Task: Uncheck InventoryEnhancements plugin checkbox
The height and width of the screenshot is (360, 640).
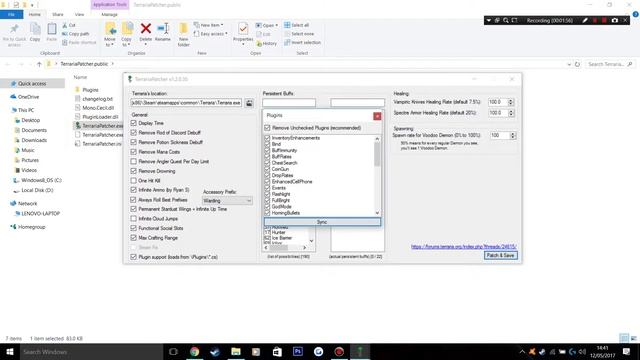Action: [267, 138]
